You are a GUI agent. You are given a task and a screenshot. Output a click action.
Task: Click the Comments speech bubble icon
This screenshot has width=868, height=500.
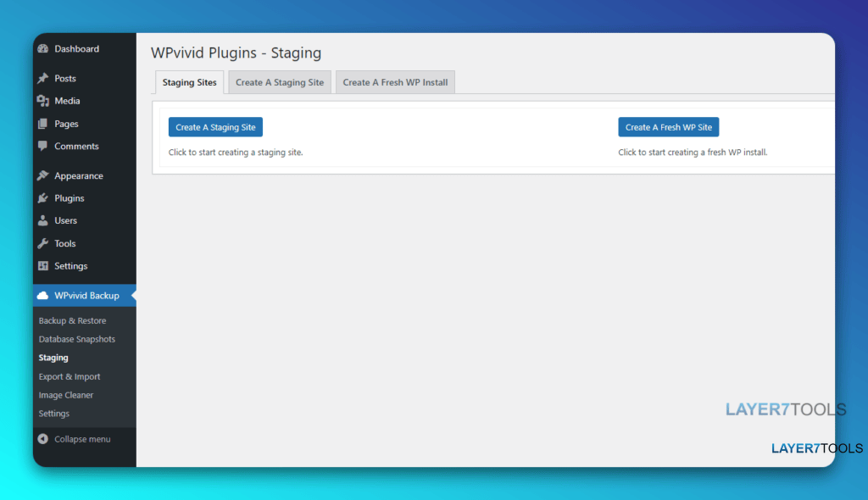pos(43,146)
